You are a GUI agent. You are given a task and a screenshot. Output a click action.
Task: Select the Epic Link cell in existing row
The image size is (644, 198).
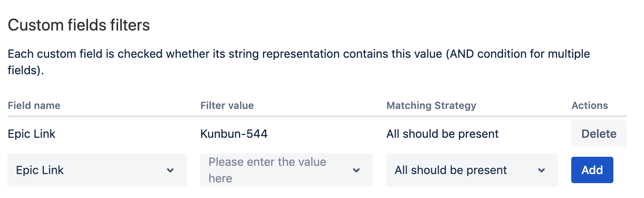(32, 134)
